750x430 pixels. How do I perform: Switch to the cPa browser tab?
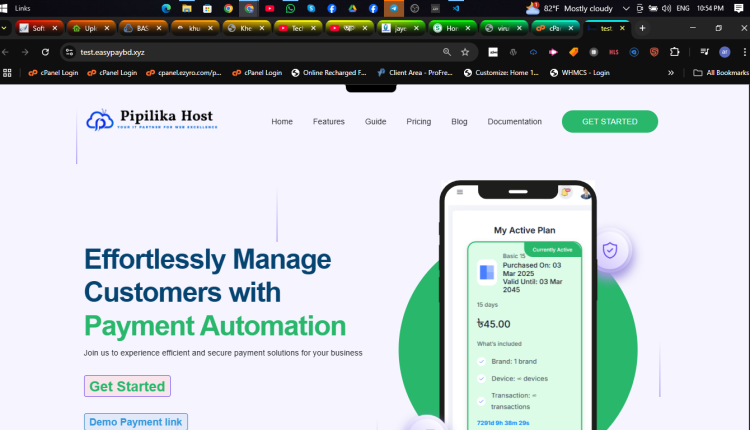pos(555,28)
